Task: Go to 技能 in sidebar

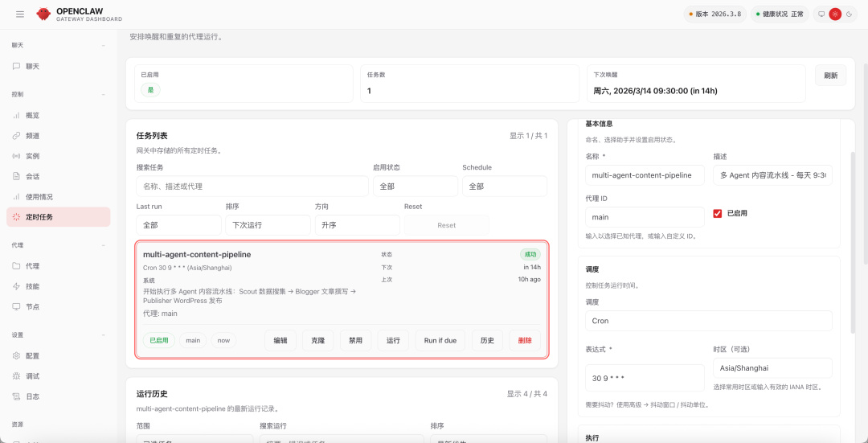Action: [59, 287]
